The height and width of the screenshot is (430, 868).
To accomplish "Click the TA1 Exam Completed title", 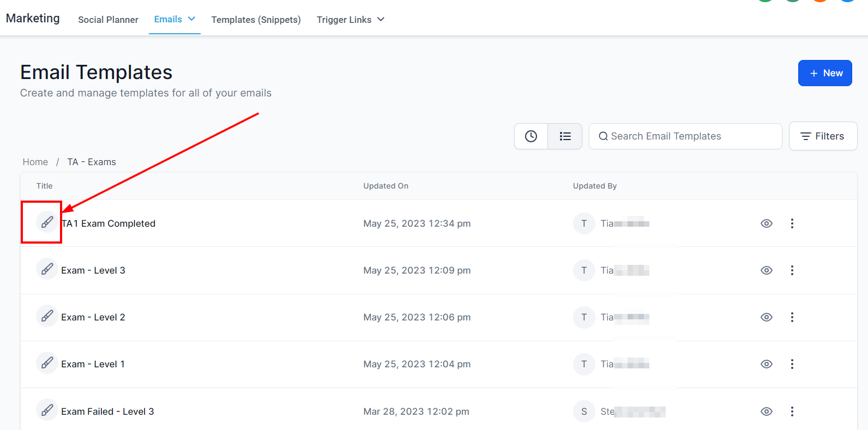I will [x=108, y=223].
